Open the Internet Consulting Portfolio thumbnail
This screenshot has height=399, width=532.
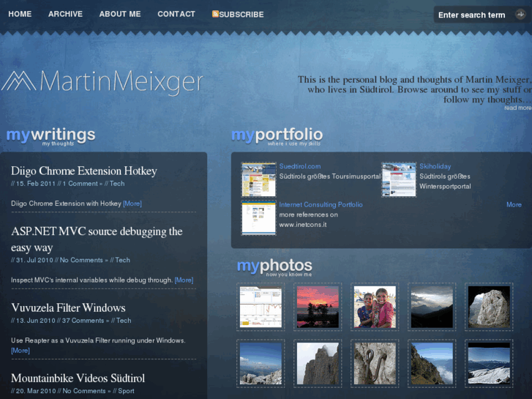259,217
